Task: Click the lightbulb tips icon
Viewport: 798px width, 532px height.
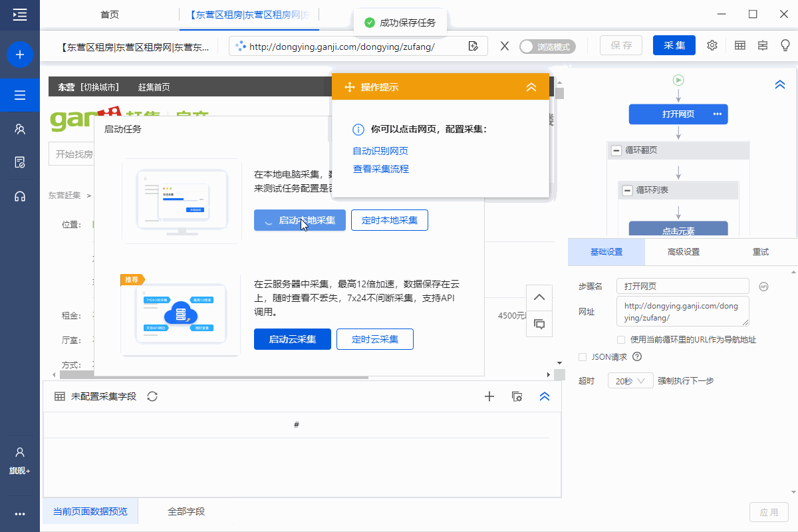Action: [785, 45]
